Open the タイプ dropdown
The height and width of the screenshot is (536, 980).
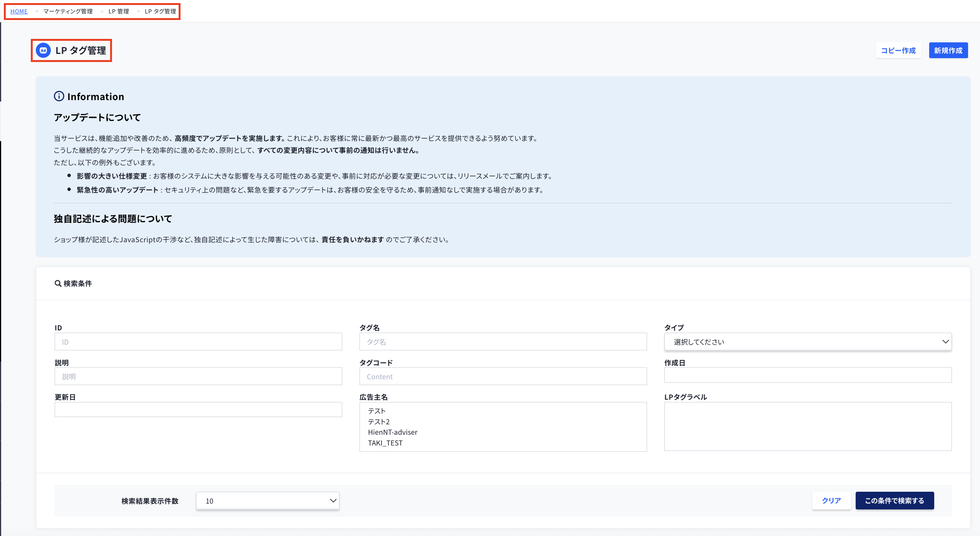point(808,342)
